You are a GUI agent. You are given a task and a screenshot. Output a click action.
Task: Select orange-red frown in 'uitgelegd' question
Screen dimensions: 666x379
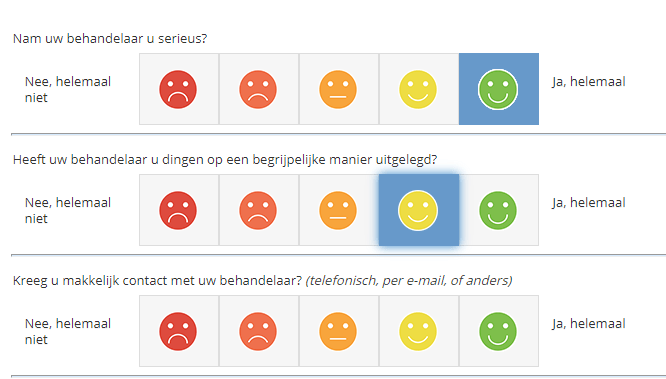pyautogui.click(x=259, y=210)
